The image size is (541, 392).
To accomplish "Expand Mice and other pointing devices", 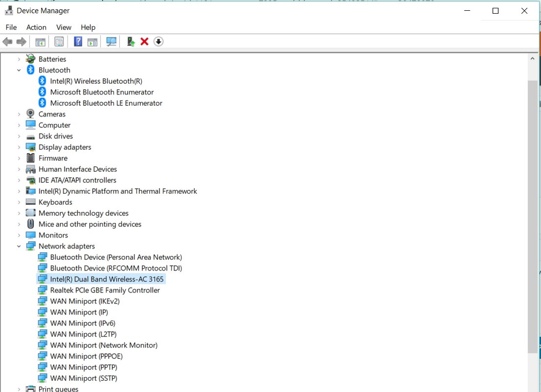I will pos(19,224).
